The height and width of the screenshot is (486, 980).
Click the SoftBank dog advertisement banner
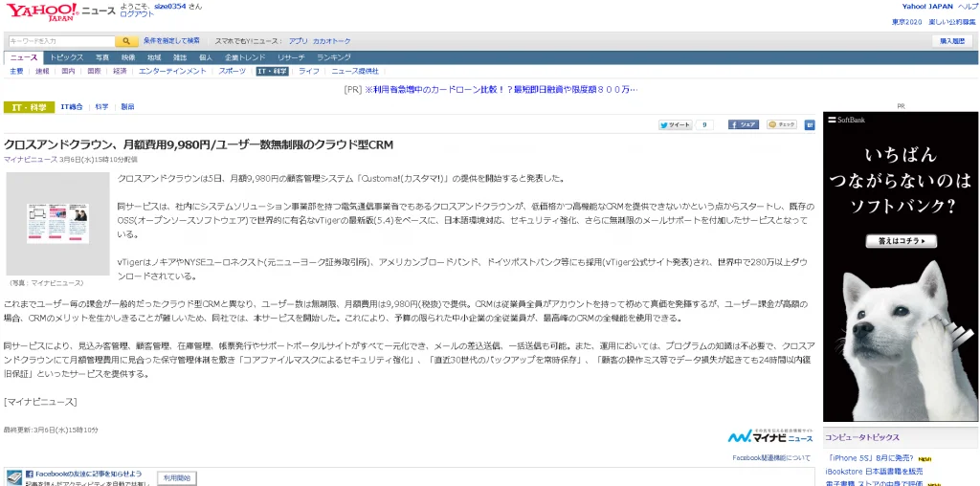click(x=900, y=267)
